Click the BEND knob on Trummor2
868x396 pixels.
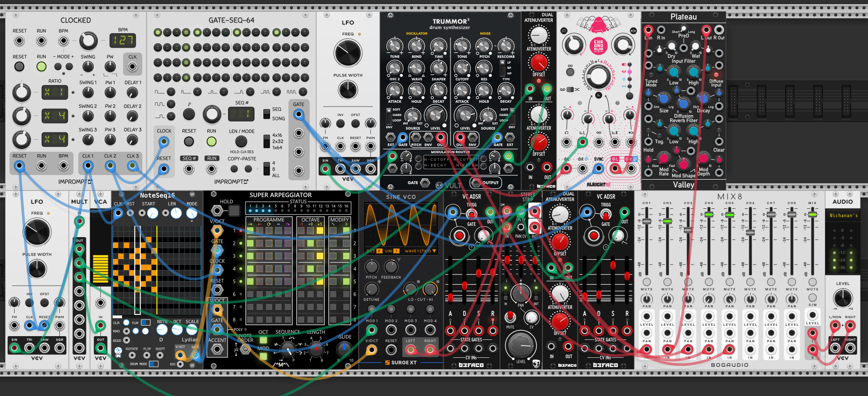coord(416,46)
